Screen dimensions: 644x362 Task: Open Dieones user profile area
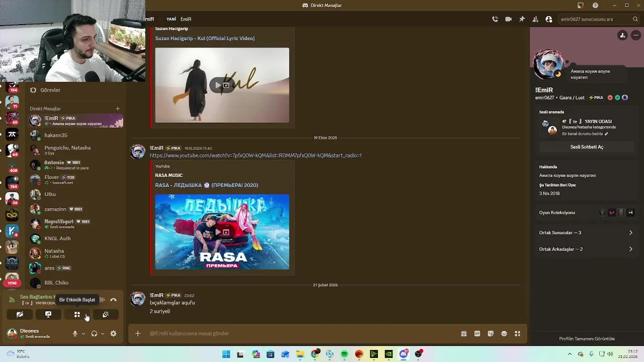click(36, 333)
